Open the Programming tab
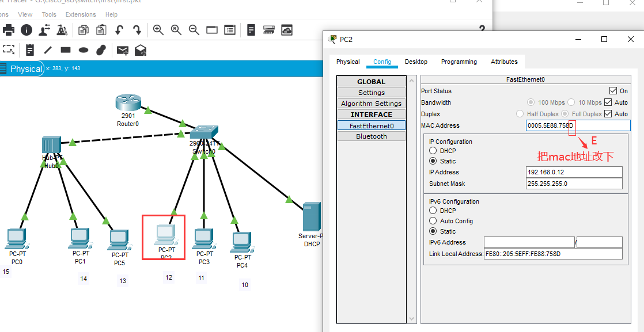 pyautogui.click(x=459, y=62)
